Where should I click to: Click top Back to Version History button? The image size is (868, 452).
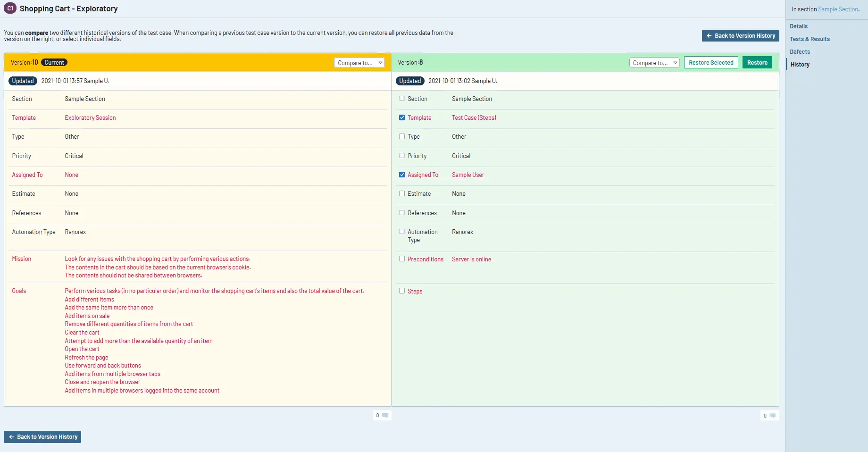point(741,36)
